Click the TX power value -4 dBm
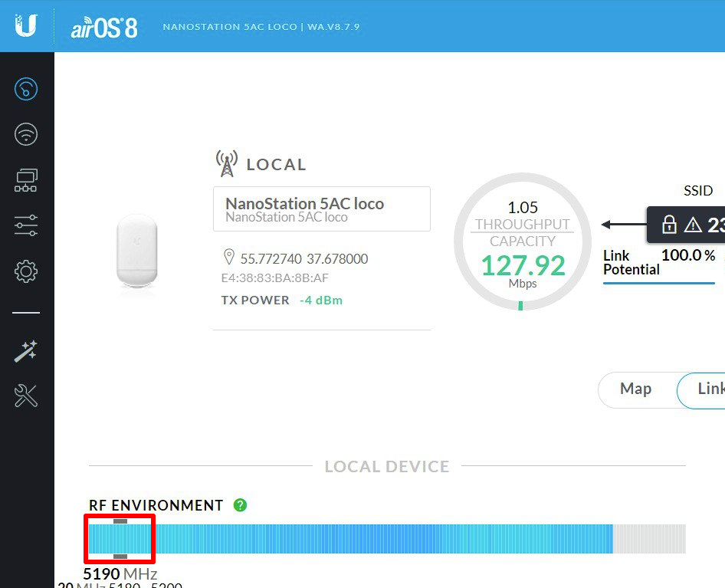Image resolution: width=725 pixels, height=588 pixels. click(321, 301)
